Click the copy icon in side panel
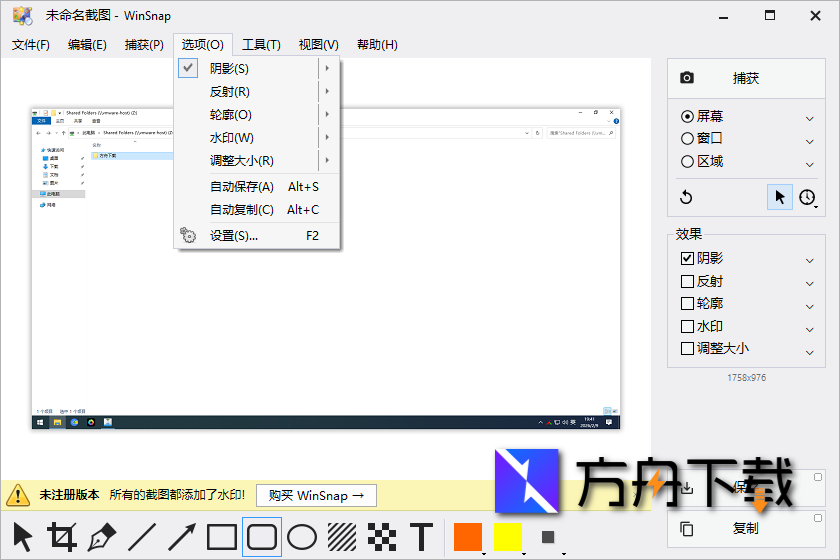The image size is (840, 560). pos(686,529)
